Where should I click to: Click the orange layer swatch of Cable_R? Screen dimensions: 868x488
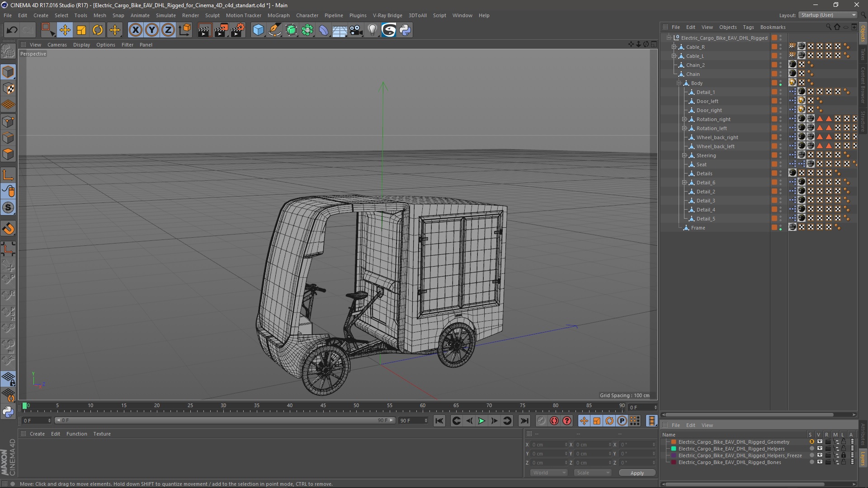click(x=774, y=47)
